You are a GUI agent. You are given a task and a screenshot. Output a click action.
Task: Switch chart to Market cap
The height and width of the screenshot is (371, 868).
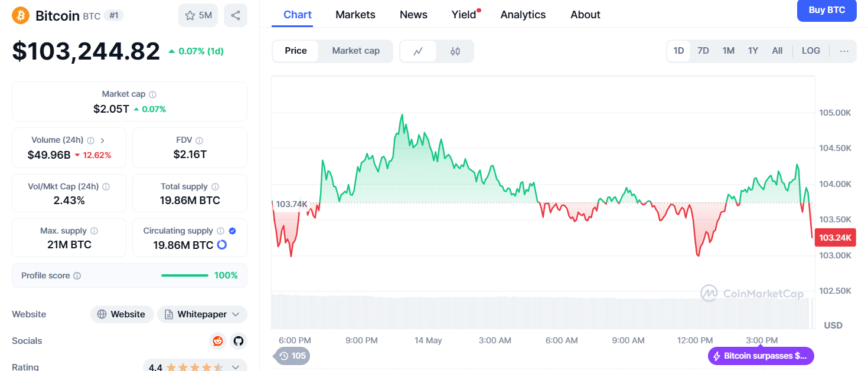[356, 51]
